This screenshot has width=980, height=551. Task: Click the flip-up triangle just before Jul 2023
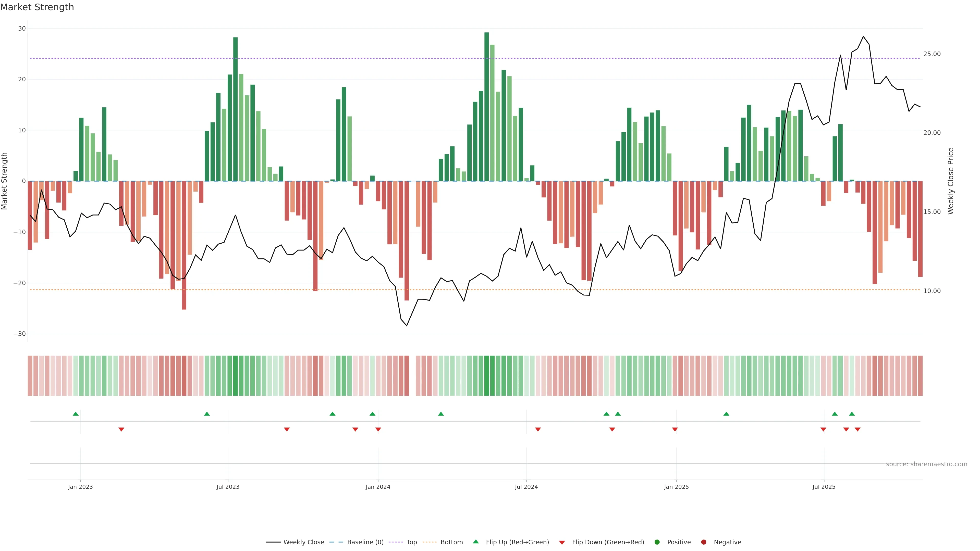(x=207, y=414)
